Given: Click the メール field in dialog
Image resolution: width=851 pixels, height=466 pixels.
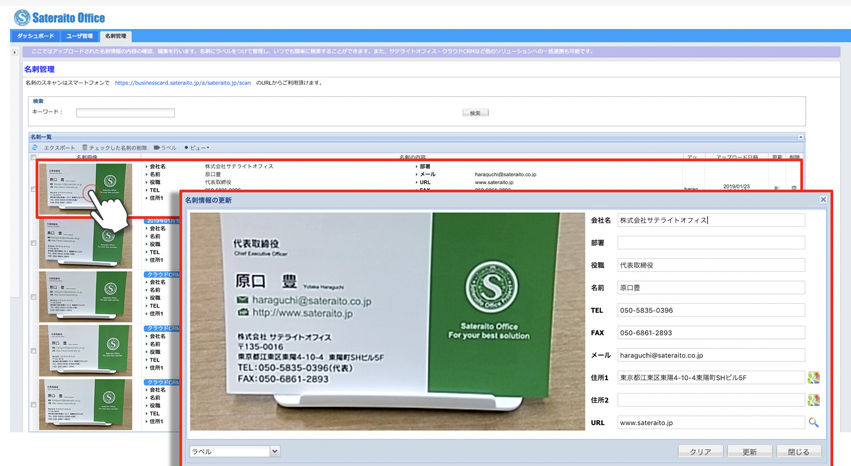Looking at the screenshot, I should [711, 355].
